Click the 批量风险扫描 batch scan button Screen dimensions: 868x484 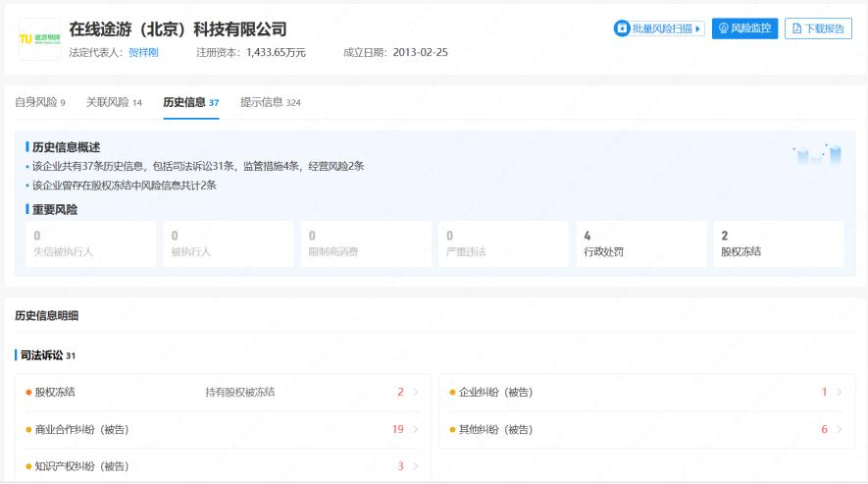pyautogui.click(x=659, y=28)
